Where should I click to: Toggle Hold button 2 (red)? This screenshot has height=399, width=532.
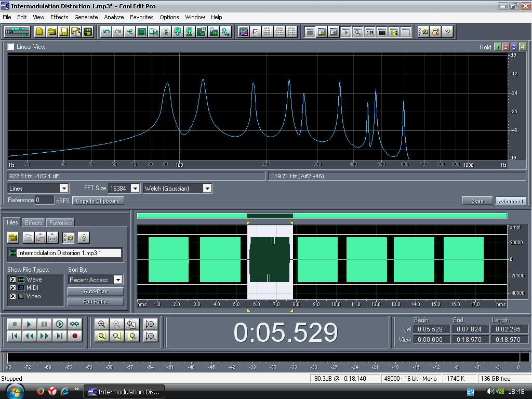[x=506, y=47]
